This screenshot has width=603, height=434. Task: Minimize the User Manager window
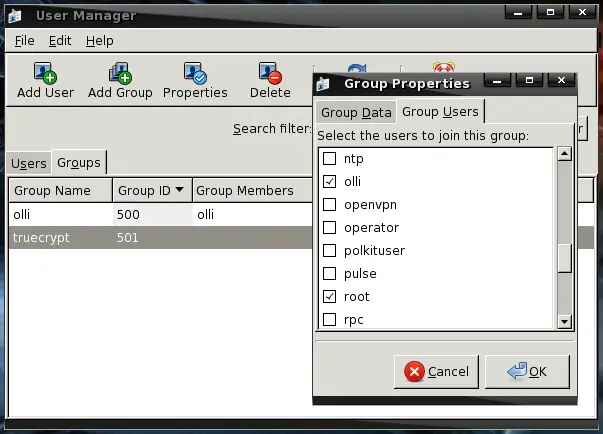pos(518,13)
